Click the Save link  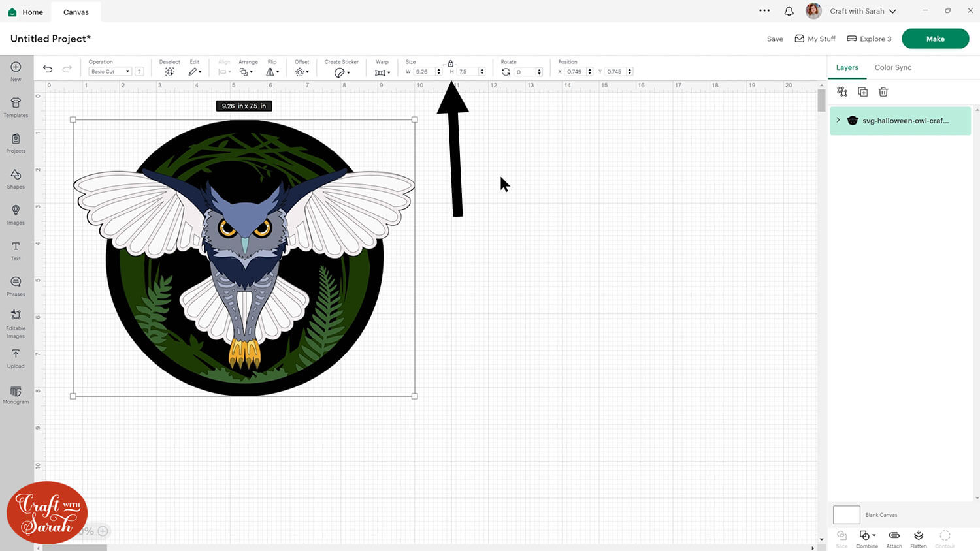775,39
